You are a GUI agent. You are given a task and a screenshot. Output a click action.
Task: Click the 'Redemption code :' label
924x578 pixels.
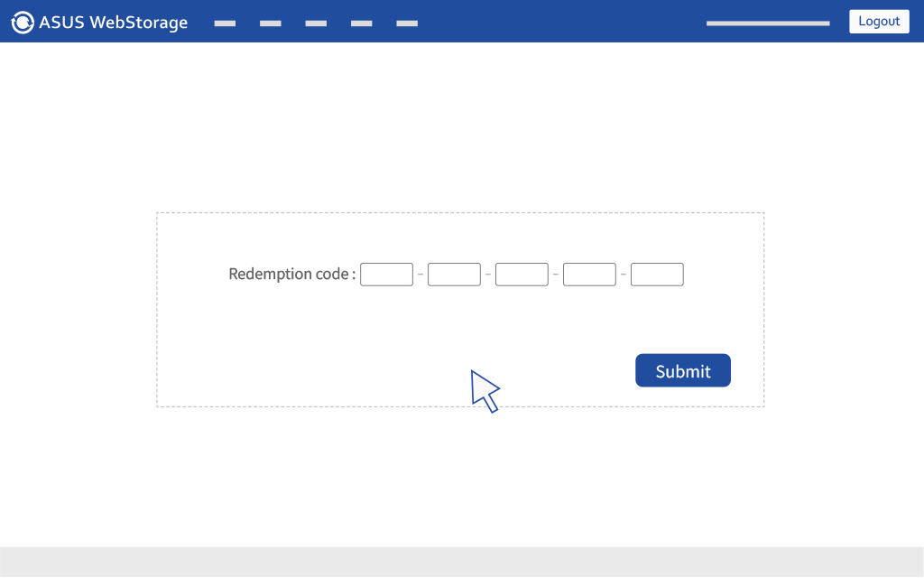pyautogui.click(x=292, y=275)
